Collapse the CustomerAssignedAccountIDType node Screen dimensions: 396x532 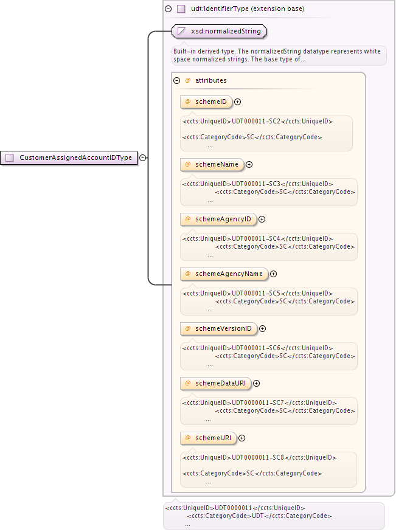(143, 157)
